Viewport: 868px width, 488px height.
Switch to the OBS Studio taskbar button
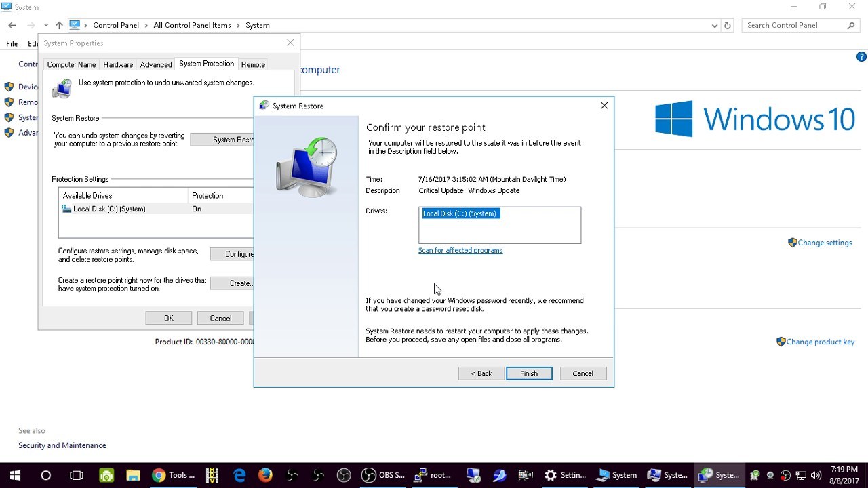pyautogui.click(x=383, y=475)
